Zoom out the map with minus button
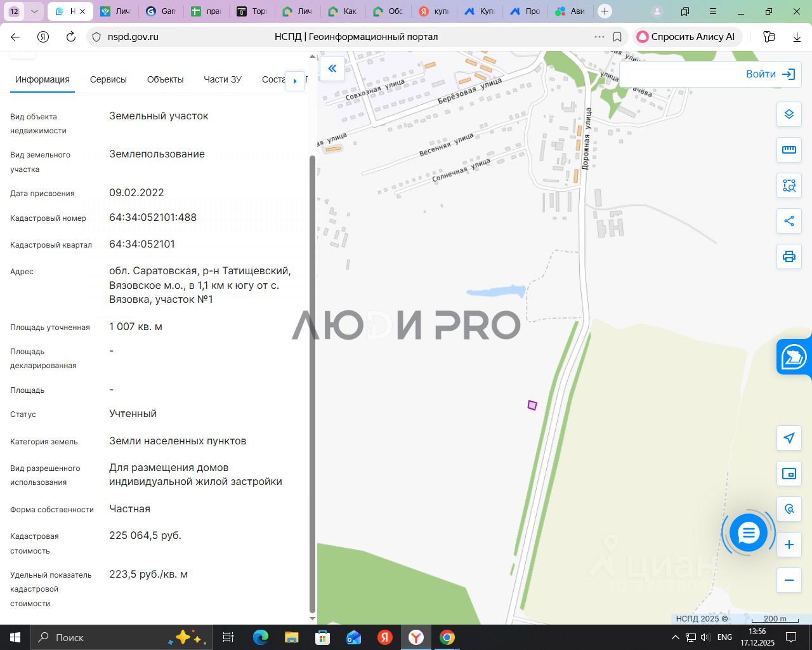This screenshot has height=650, width=812. coord(789,580)
